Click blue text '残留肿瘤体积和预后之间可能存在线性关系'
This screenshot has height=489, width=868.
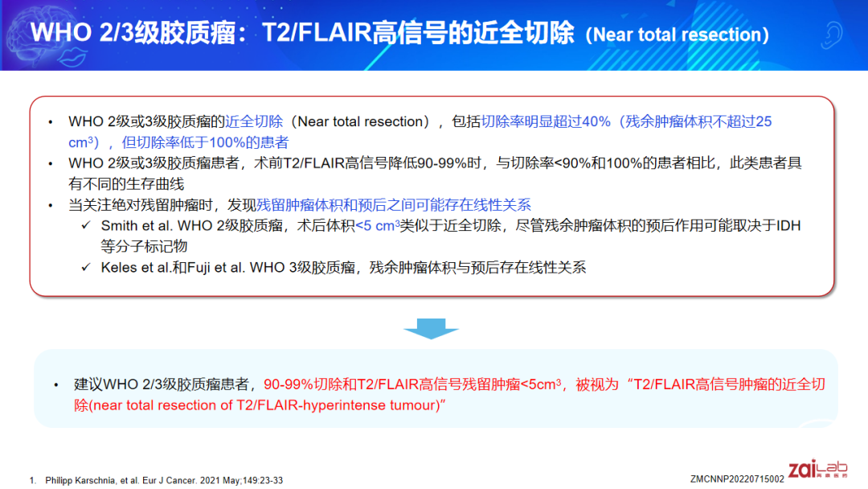coord(393,205)
